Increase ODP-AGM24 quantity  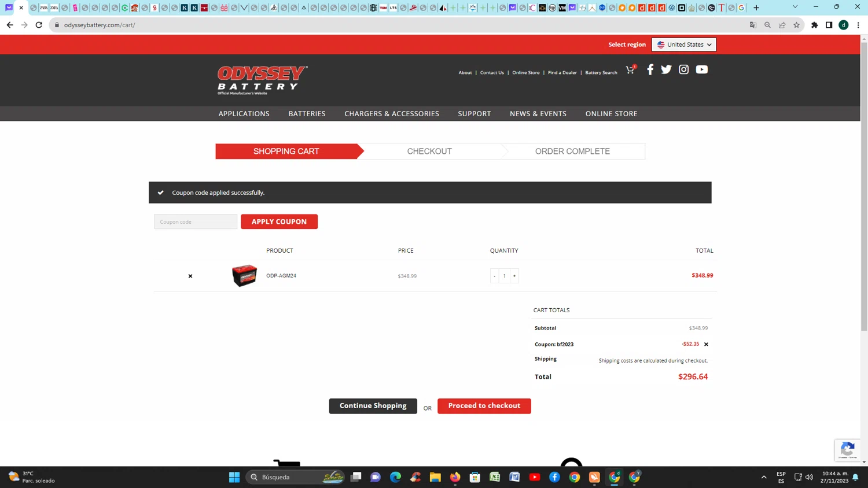pos(514,276)
